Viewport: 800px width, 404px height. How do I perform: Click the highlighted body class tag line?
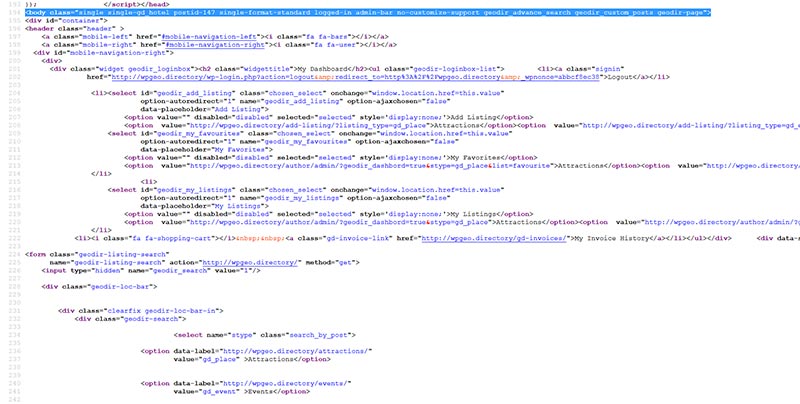pos(368,12)
